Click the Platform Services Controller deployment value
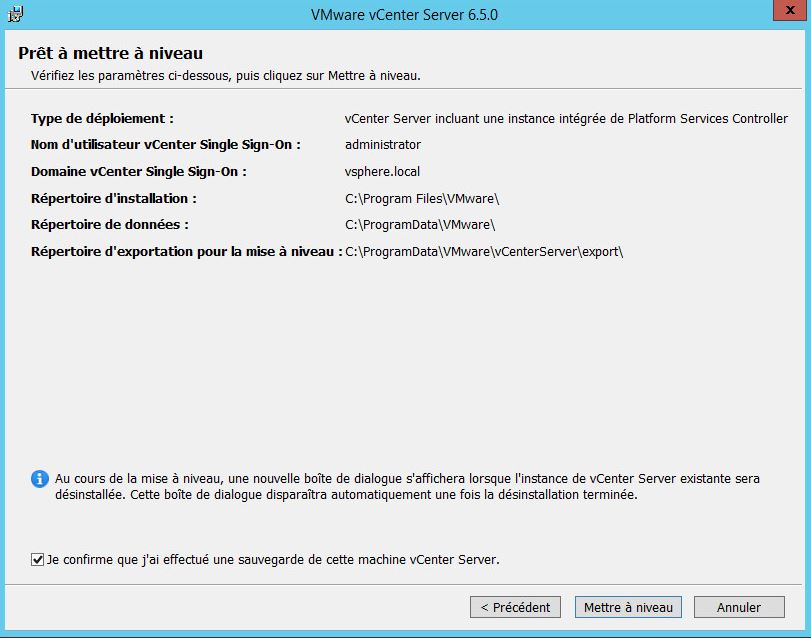Viewport: 811px width, 638px height. point(566,119)
